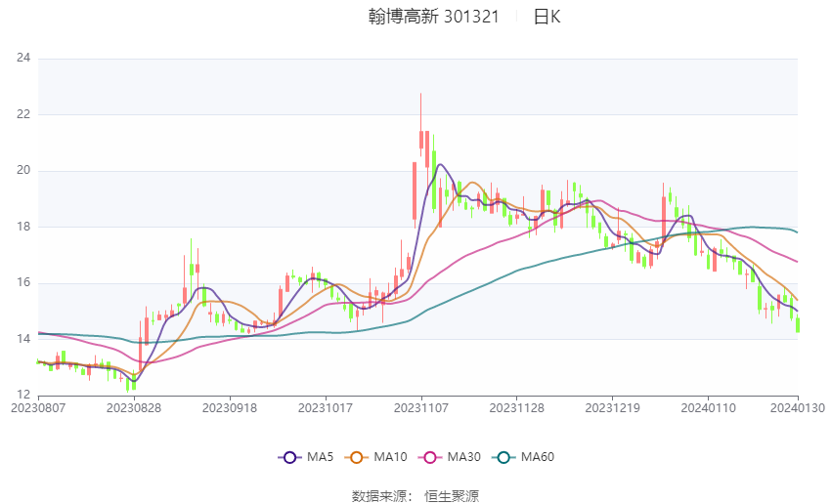Click the 数据来源 恒生聚源 source text

tap(415, 496)
